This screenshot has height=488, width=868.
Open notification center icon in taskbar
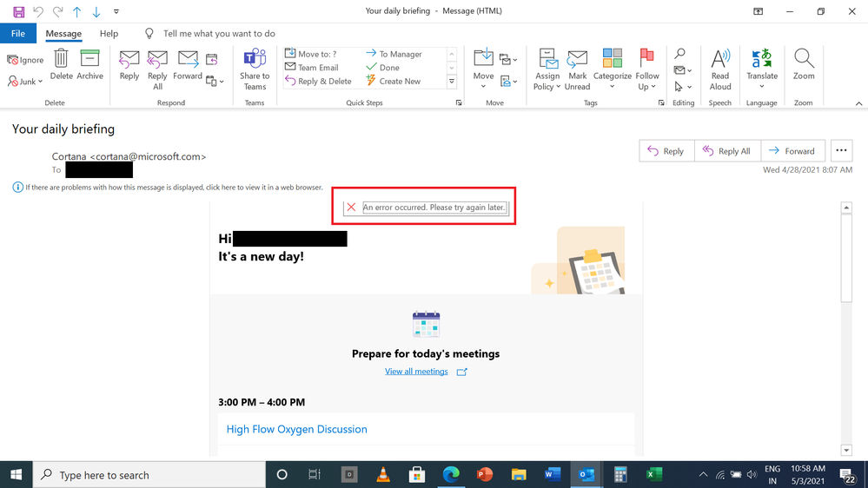click(x=847, y=475)
